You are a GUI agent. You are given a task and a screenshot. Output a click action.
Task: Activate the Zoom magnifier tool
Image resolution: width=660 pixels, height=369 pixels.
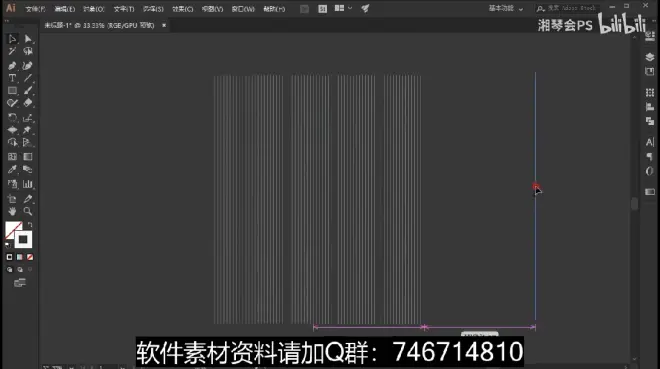pyautogui.click(x=28, y=211)
